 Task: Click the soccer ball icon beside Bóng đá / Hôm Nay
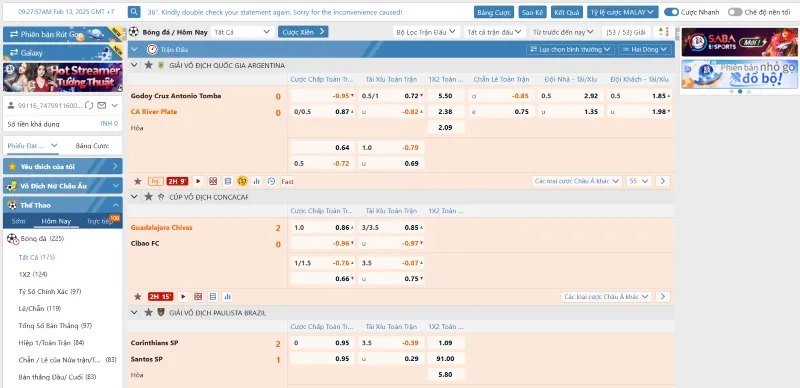[134, 32]
